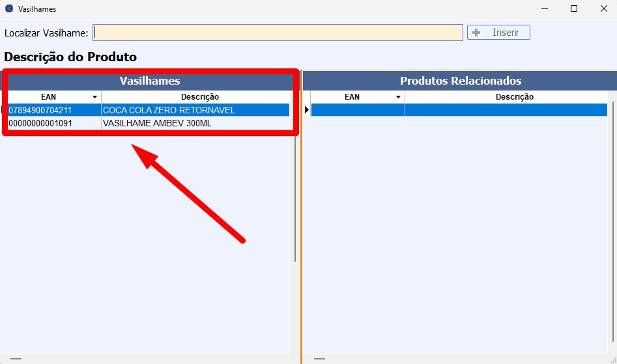Minimize the Vasilhames window

[545, 8]
